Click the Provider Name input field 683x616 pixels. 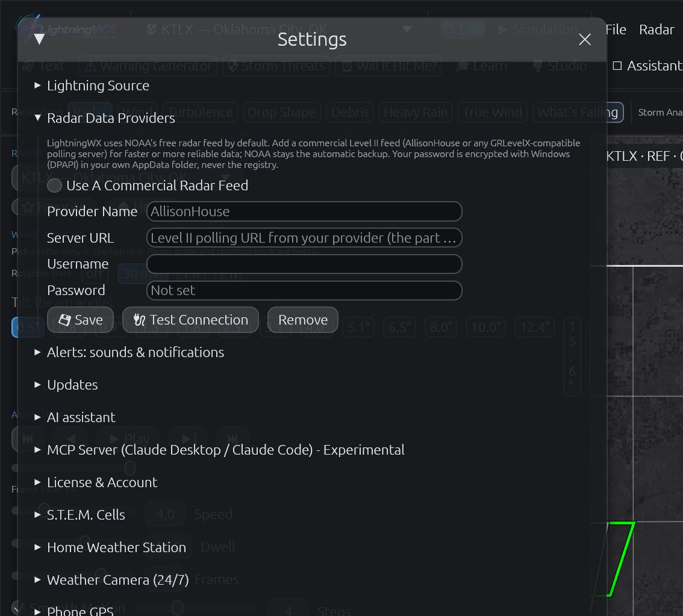pos(304,211)
